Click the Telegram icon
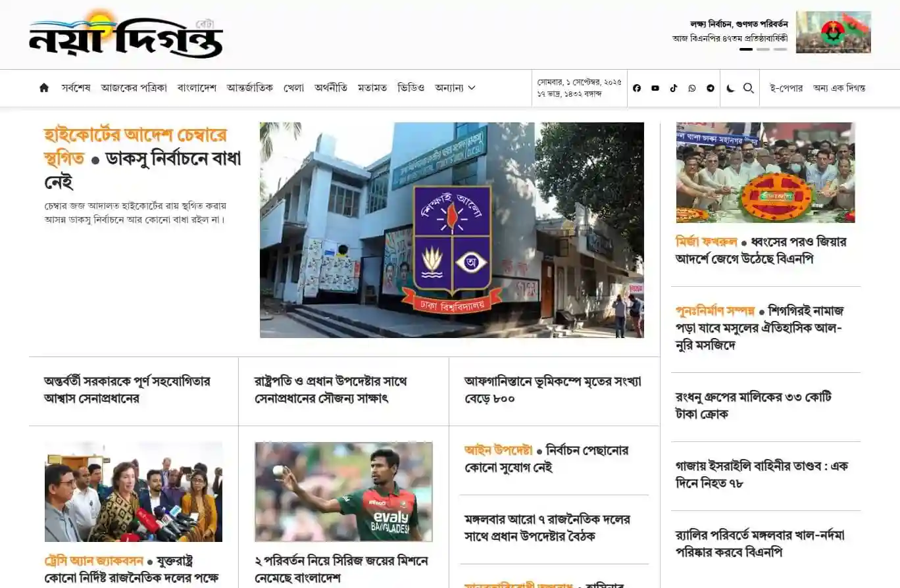 point(710,87)
